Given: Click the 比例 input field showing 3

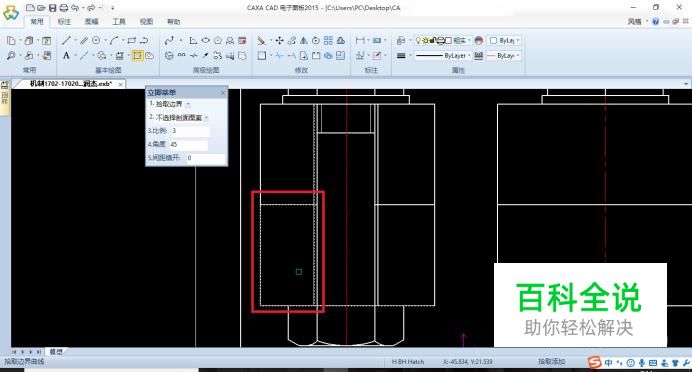Looking at the screenshot, I should tap(190, 131).
